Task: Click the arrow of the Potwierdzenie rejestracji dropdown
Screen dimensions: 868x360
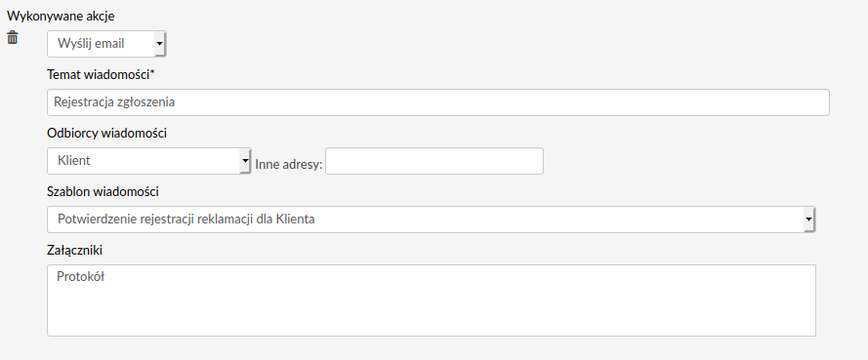Action: (809, 220)
